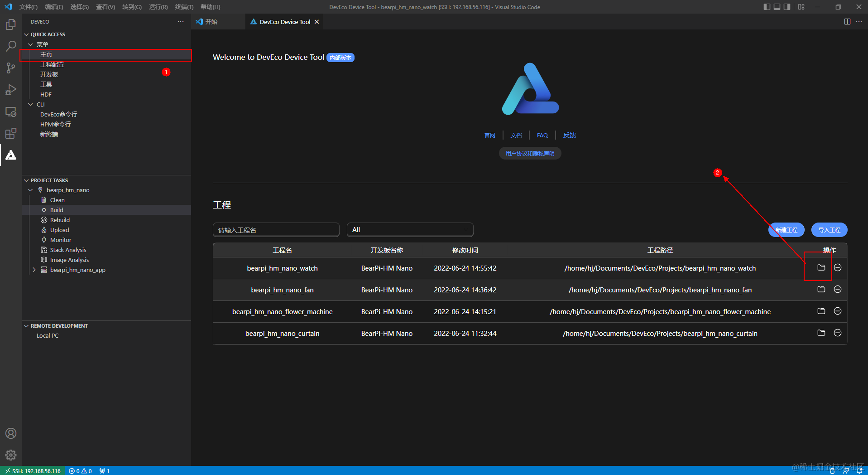
Task: Open the Explorer view in activity bar
Action: (11, 24)
